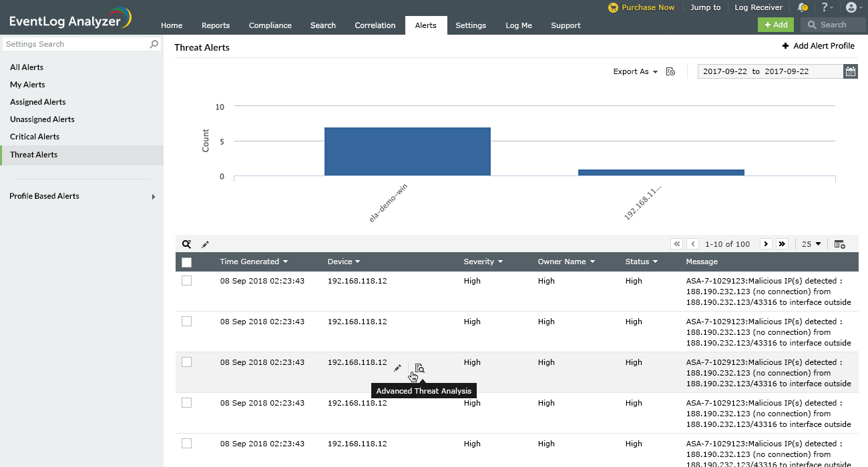Check the second alert row checkbox
Screen dimensions: 868x467
coord(187,322)
